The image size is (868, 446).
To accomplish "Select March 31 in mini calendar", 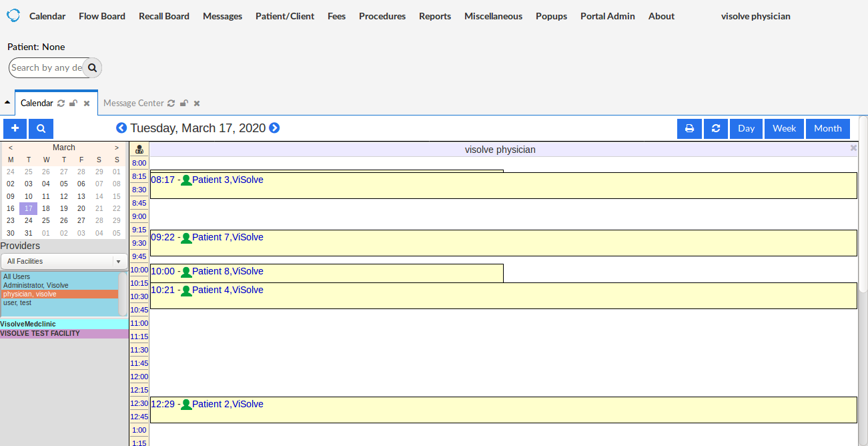I will (29, 233).
